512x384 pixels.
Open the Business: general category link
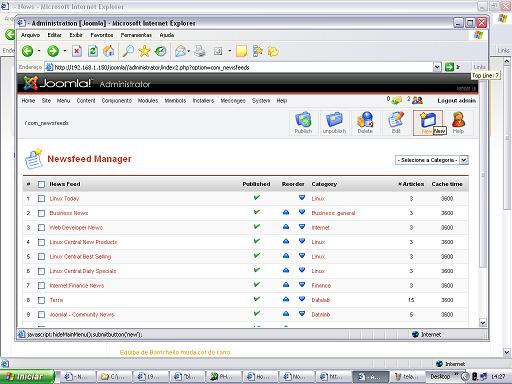tap(333, 213)
